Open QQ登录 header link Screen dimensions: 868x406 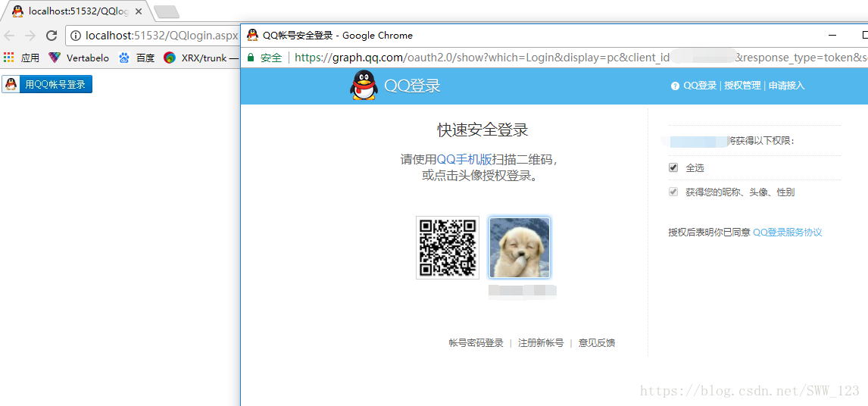(700, 86)
